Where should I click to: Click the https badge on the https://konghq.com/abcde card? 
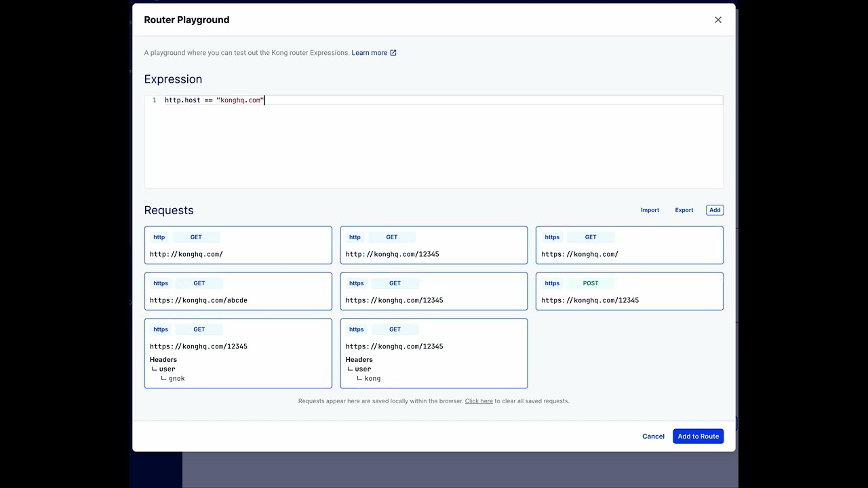tap(161, 283)
